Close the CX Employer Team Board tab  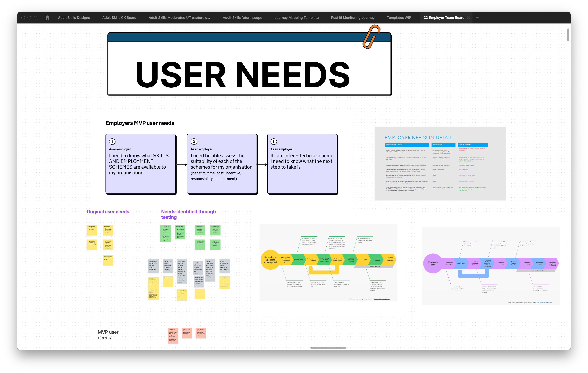coord(468,18)
